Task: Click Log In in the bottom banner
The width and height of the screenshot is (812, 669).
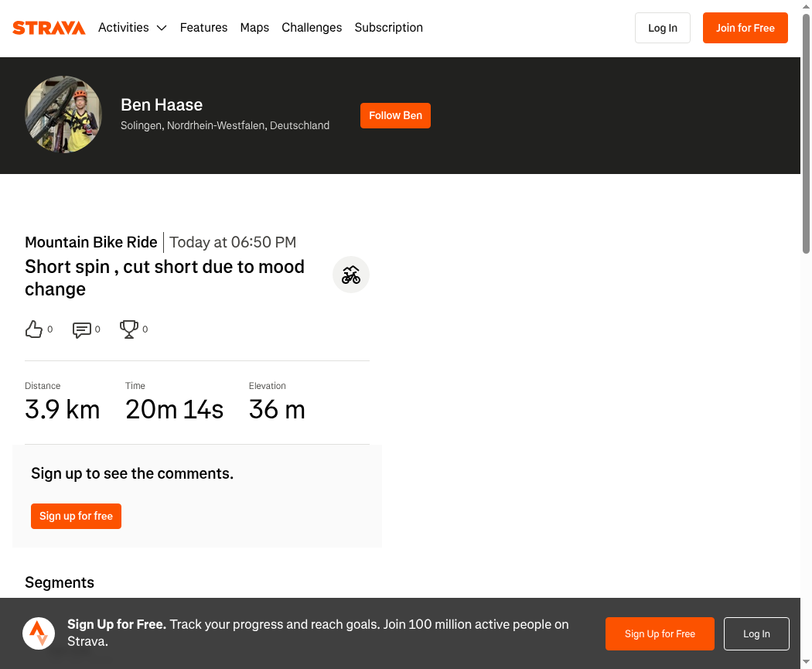Action: tap(756, 633)
